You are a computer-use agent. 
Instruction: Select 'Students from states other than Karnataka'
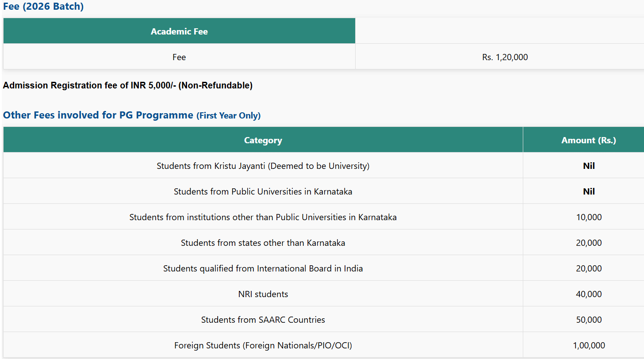tap(263, 243)
